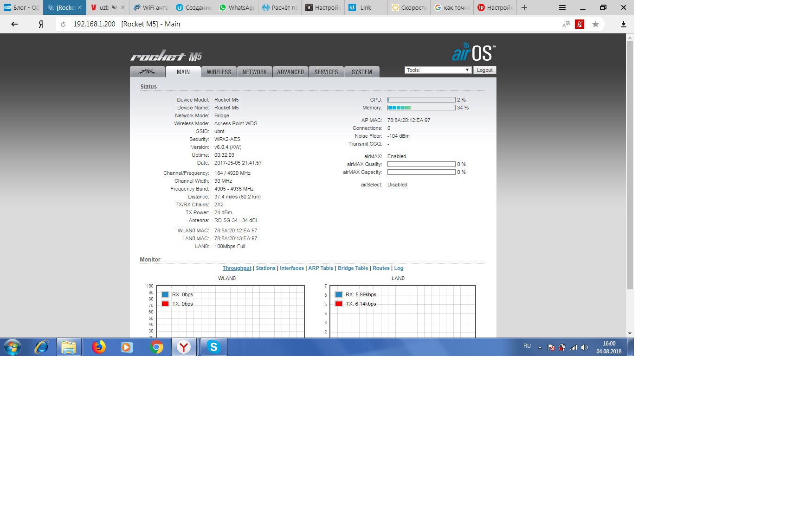Viewport: 812px width, 524px height.
Task: Click the Yandex home icon
Action: click(41, 24)
